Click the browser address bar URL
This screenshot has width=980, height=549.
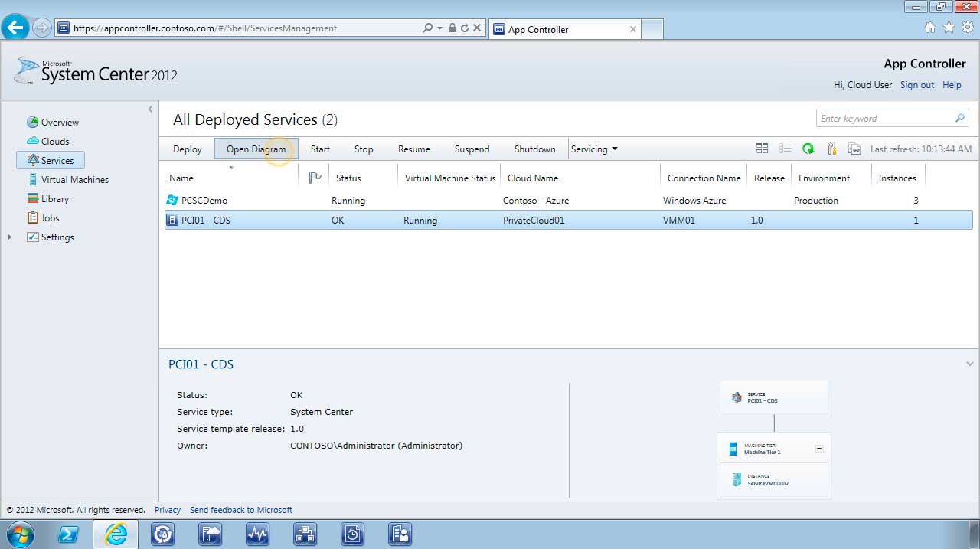point(205,28)
